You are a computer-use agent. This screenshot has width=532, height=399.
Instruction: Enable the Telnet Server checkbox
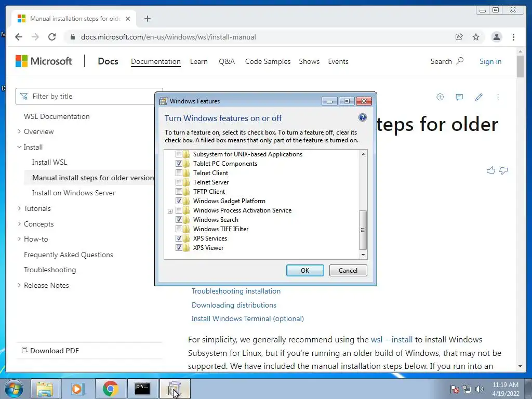(179, 182)
